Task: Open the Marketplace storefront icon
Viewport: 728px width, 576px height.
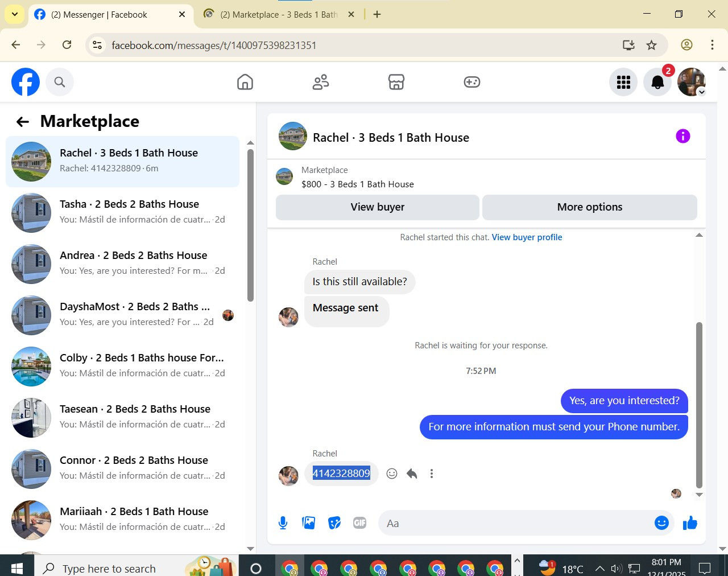Action: tap(396, 82)
